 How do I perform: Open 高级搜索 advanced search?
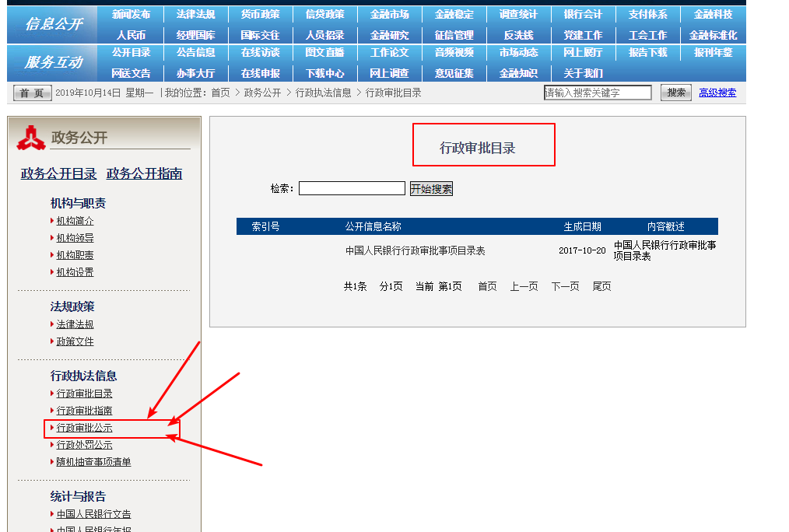pyautogui.click(x=717, y=92)
